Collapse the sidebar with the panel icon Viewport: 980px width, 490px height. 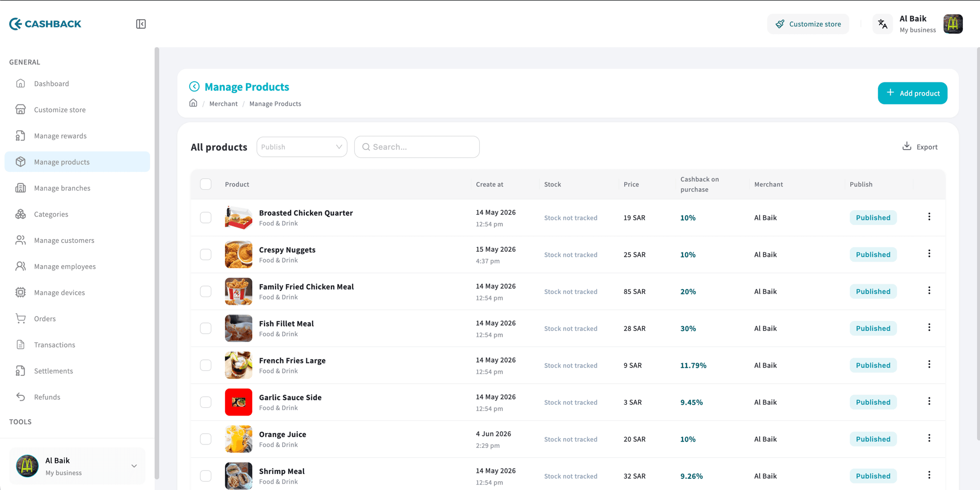[x=141, y=24]
